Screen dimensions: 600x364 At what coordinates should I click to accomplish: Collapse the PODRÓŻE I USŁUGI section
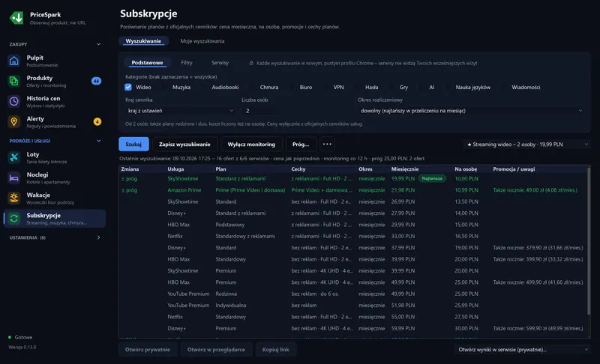pyautogui.click(x=99, y=141)
